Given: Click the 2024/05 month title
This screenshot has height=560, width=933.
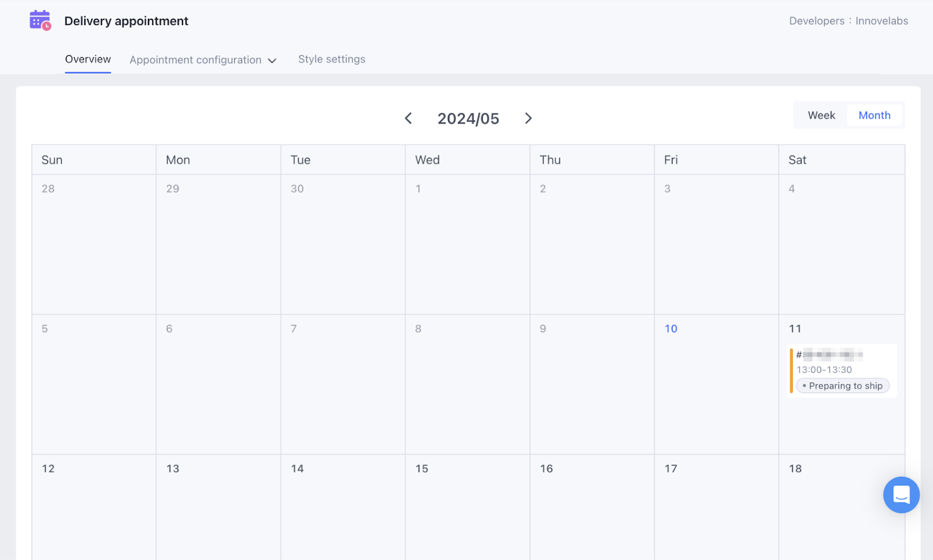Looking at the screenshot, I should point(468,119).
